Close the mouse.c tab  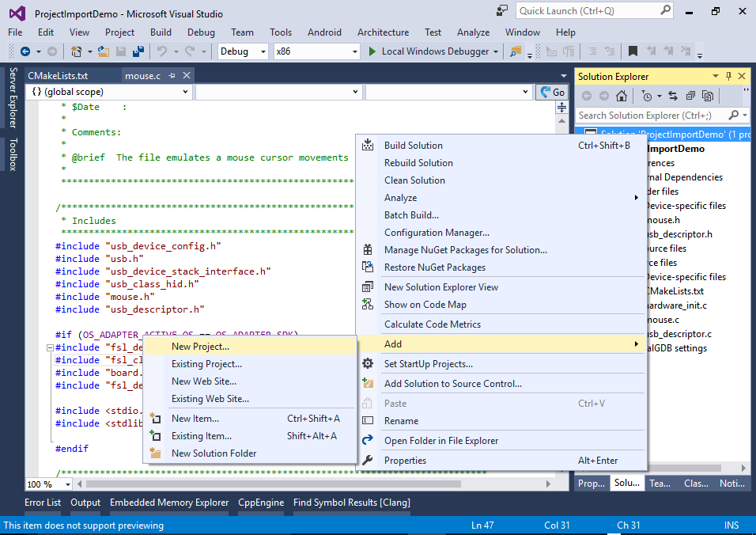pyautogui.click(x=187, y=75)
